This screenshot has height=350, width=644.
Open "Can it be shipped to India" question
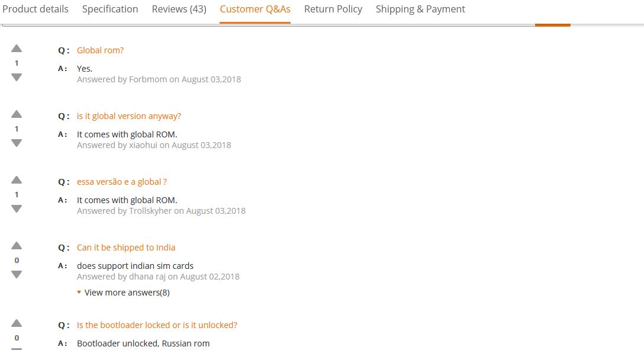point(126,248)
